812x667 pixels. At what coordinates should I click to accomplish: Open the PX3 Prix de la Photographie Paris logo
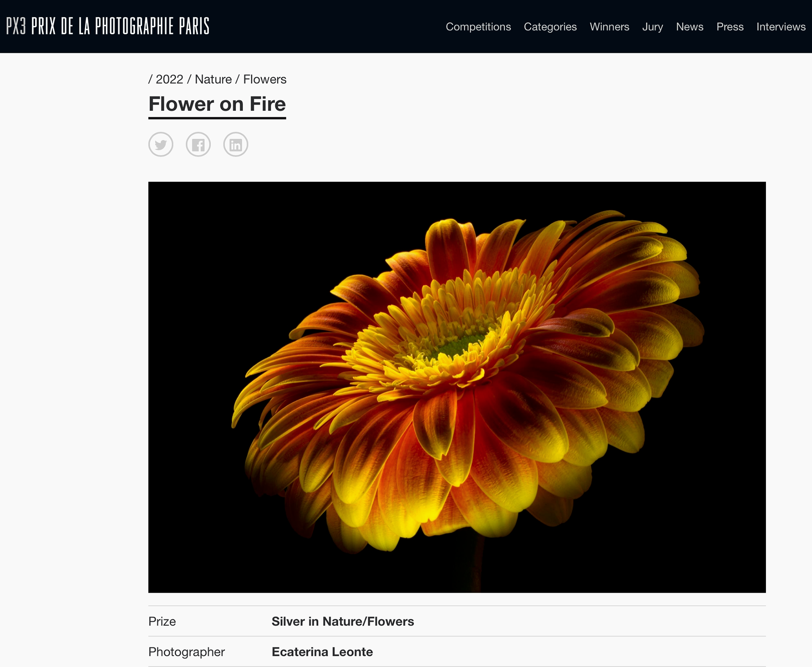[x=108, y=26]
